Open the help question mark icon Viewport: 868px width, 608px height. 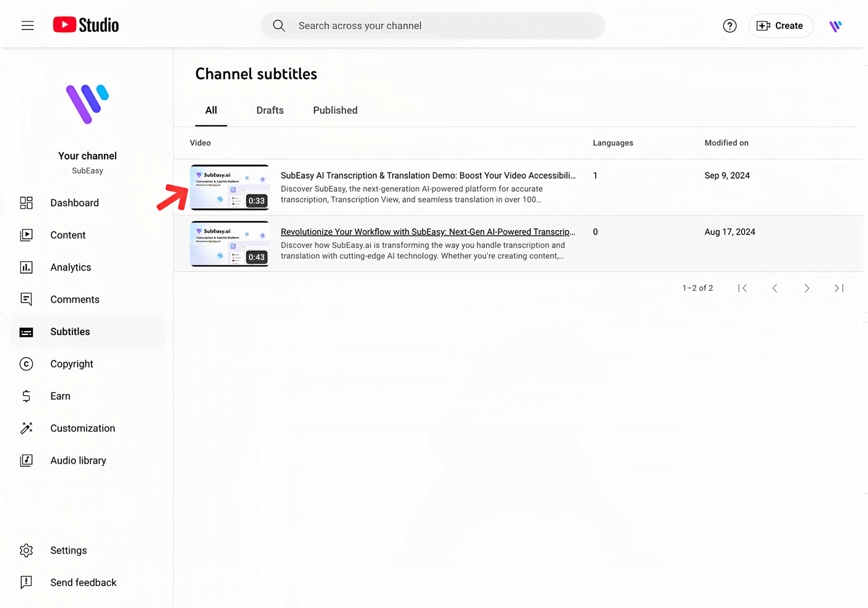729,25
